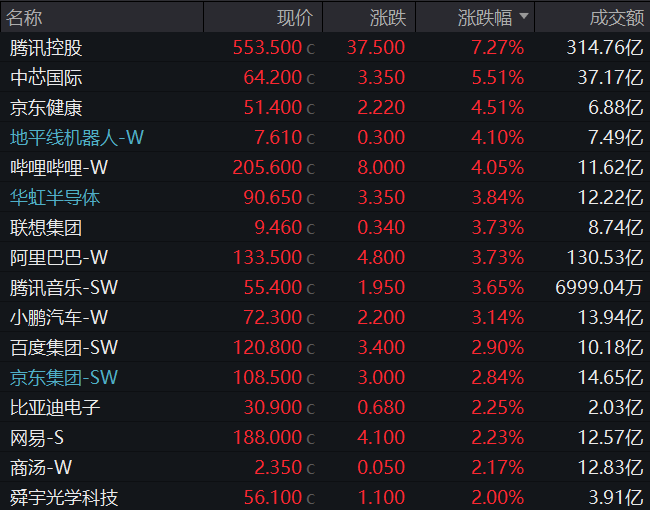Open 京东健康 stock details

(46, 108)
